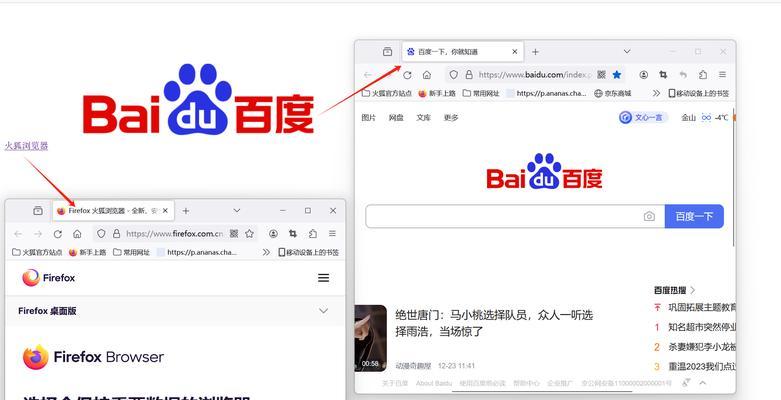Image resolution: width=781 pixels, height=400 pixels.
Task: Open the hot search item 知名超市突然停业
Action: point(701,327)
